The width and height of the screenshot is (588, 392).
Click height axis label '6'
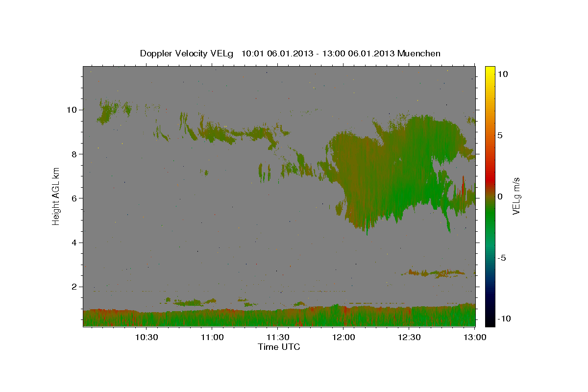coord(75,198)
